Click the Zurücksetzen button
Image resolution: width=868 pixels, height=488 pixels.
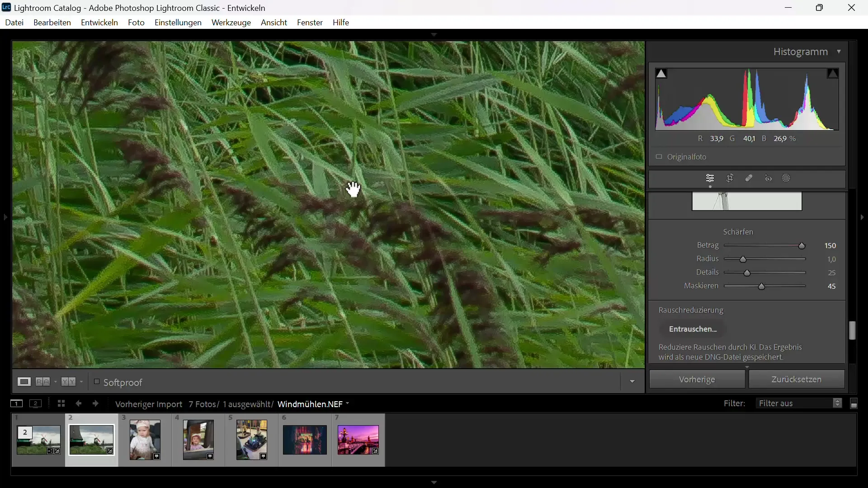coord(797,380)
